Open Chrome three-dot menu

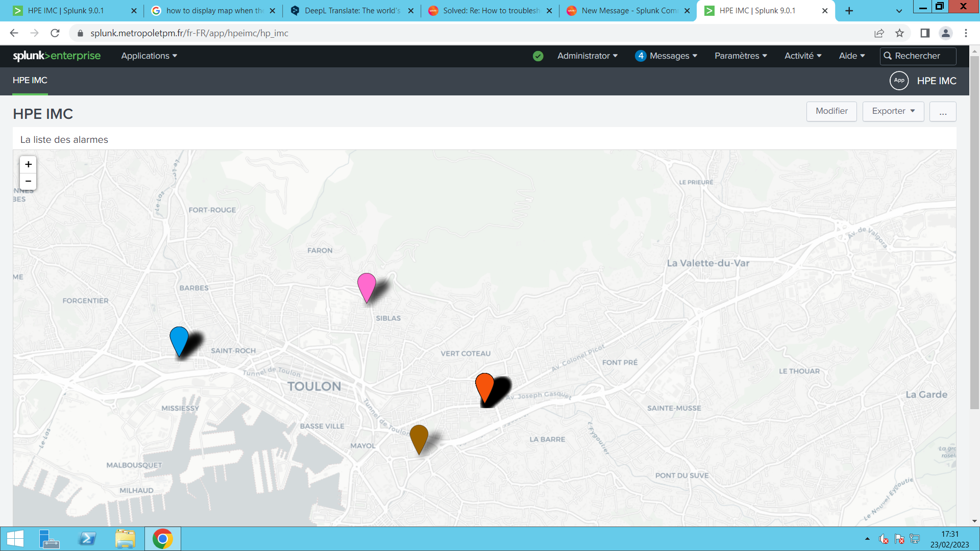click(966, 33)
